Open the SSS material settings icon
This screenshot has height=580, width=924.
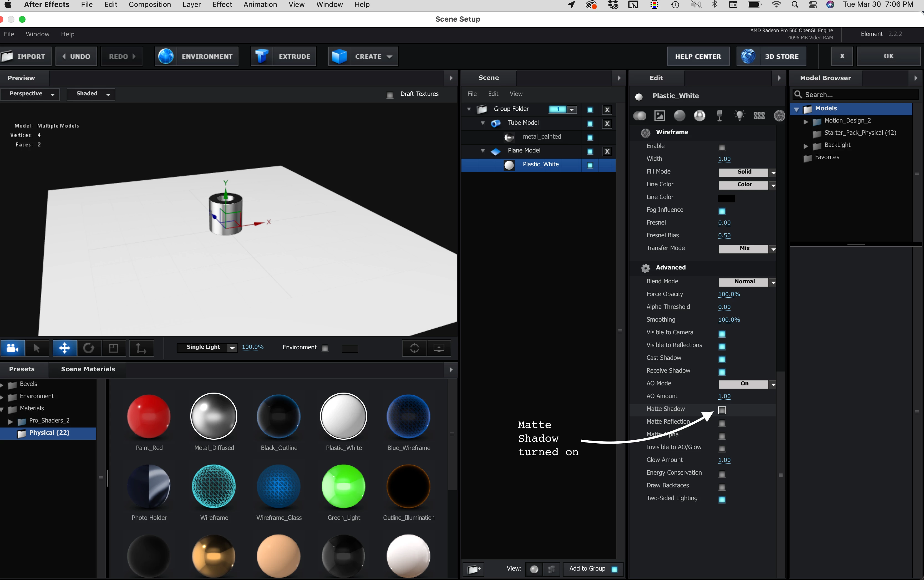pos(759,115)
